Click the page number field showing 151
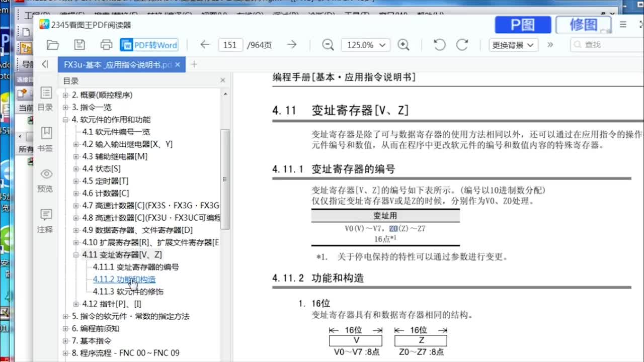644x362 pixels. tap(230, 45)
